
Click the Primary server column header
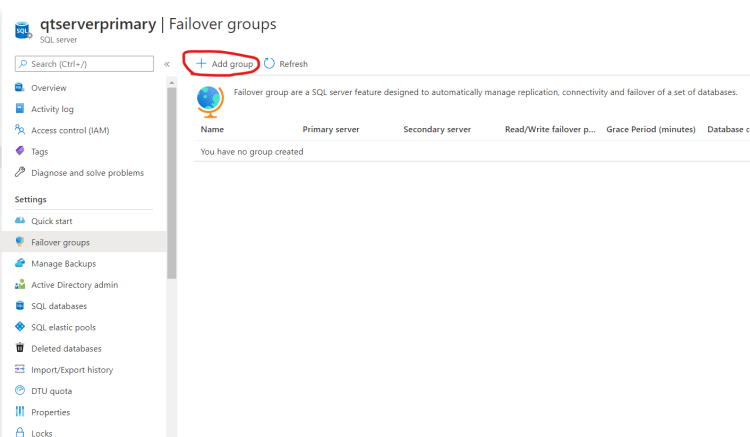click(331, 129)
